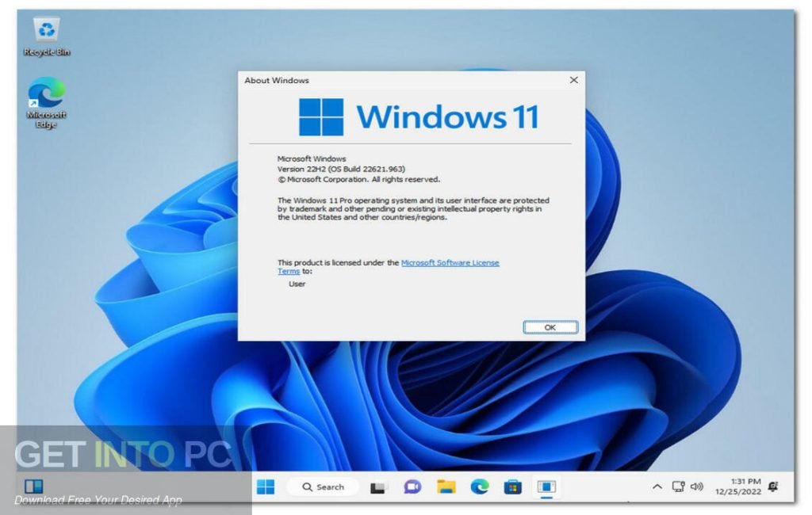Image resolution: width=812 pixels, height=515 pixels.
Task: Click the taskbar Search box
Action: 325,486
